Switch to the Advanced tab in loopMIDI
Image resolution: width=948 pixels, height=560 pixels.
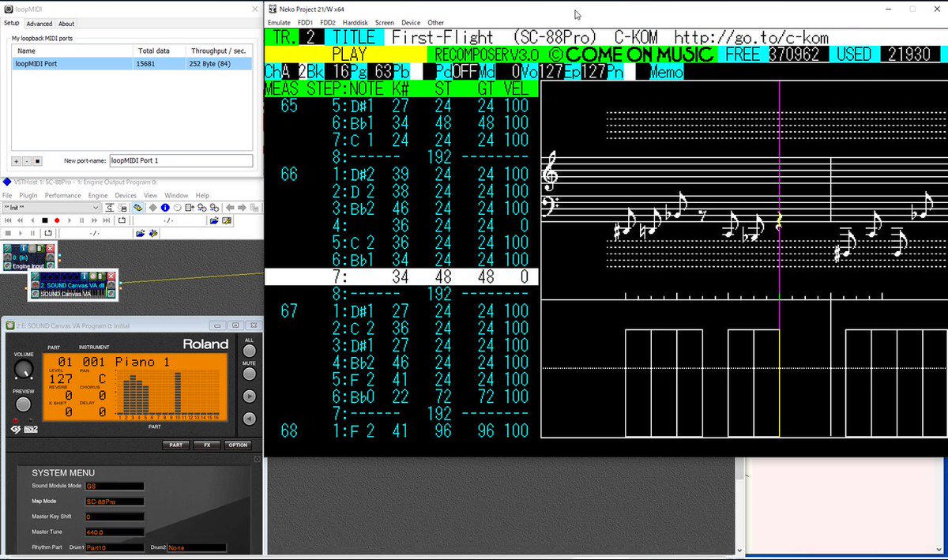39,24
